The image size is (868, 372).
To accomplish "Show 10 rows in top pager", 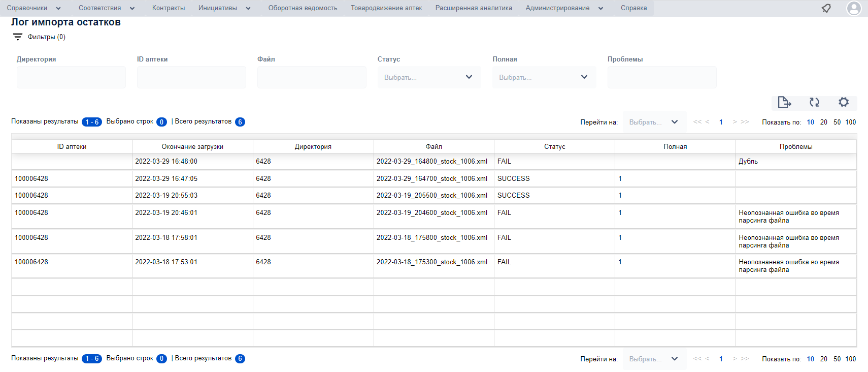I will [811, 122].
